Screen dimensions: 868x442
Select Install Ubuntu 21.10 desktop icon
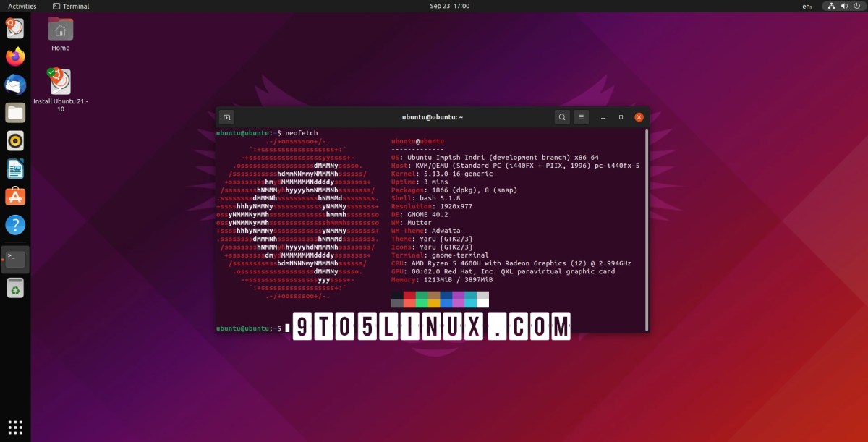pyautogui.click(x=60, y=90)
